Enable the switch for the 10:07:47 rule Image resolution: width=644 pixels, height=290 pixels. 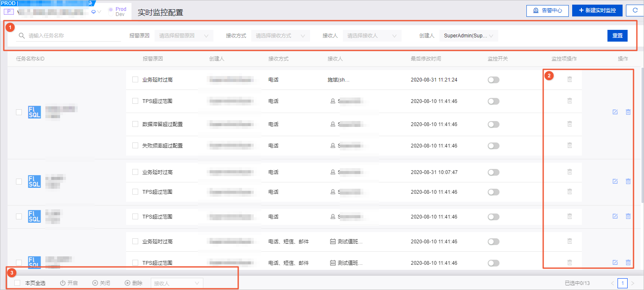494,172
